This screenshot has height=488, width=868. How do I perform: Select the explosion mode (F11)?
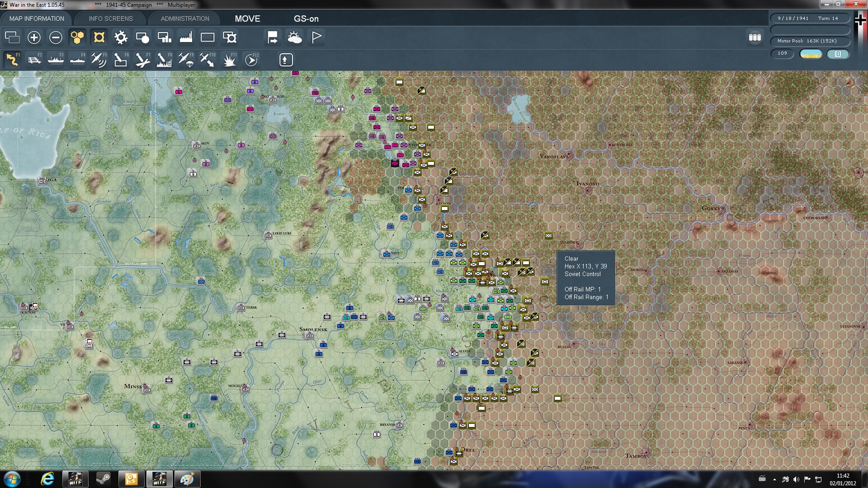(230, 59)
